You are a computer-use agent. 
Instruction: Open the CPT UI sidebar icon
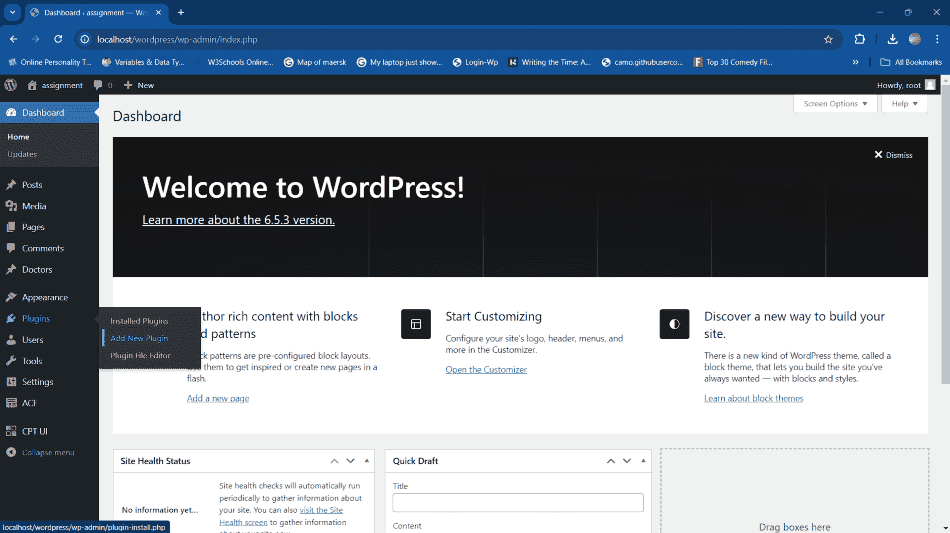tap(11, 431)
